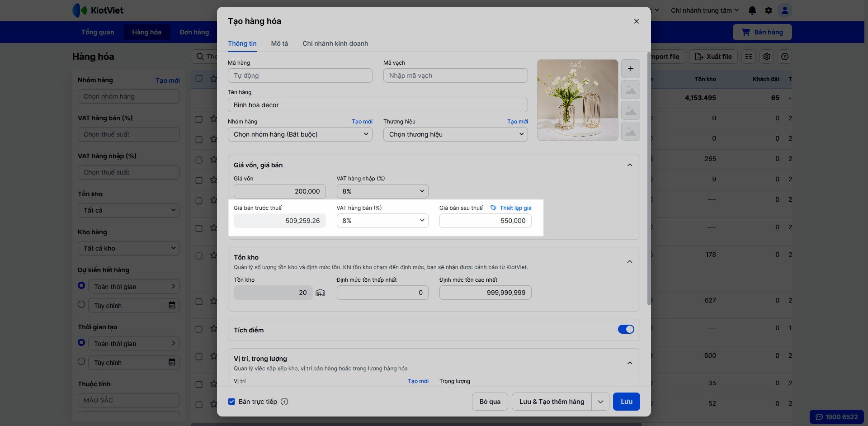Image resolution: width=868 pixels, height=426 pixels.
Task: Open the Chi nhánh kinh doanh tab
Action: pyautogui.click(x=335, y=43)
